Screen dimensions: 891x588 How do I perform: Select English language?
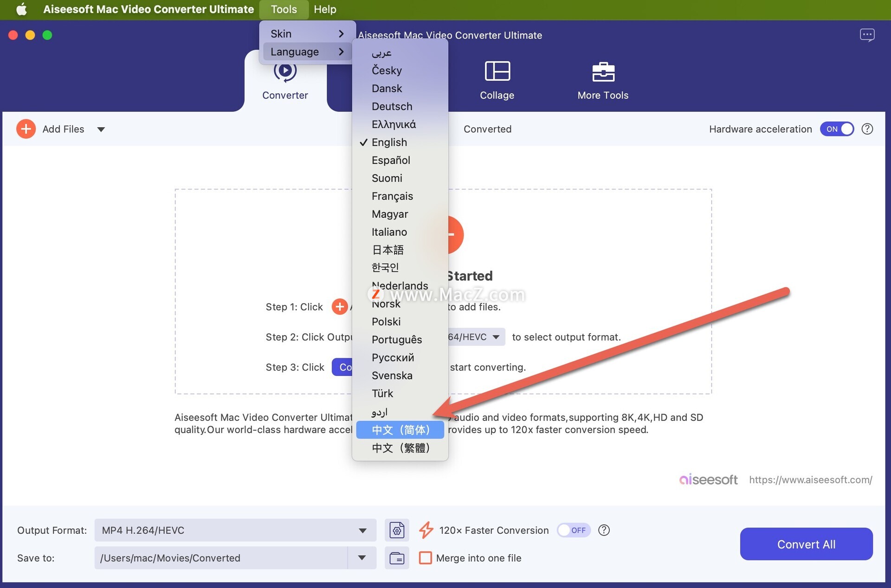[x=400, y=142]
